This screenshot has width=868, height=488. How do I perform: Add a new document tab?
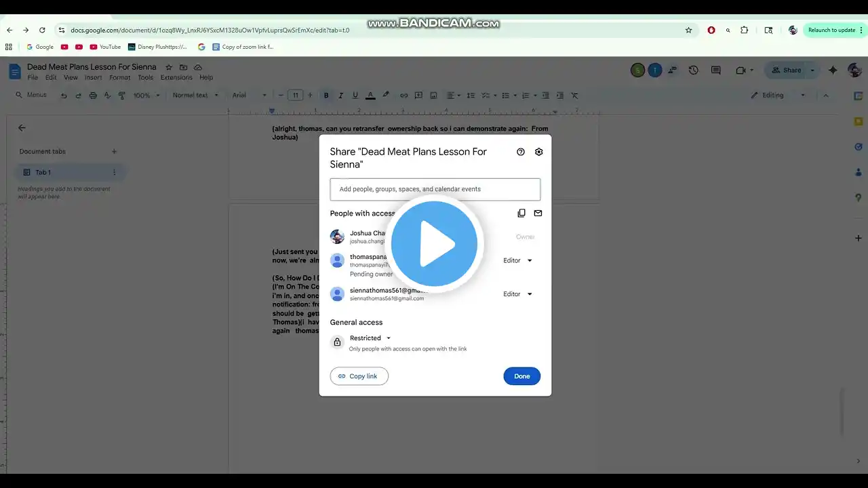pos(114,152)
